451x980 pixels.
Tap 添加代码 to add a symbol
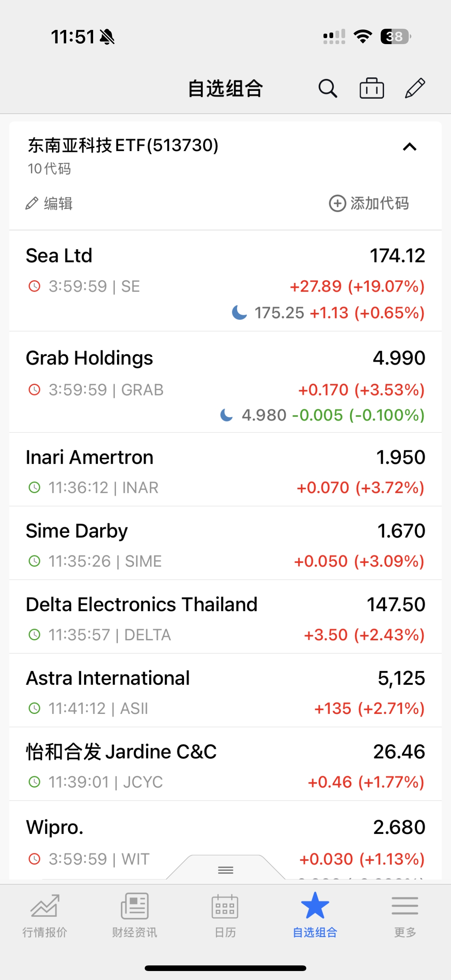pyautogui.click(x=369, y=204)
